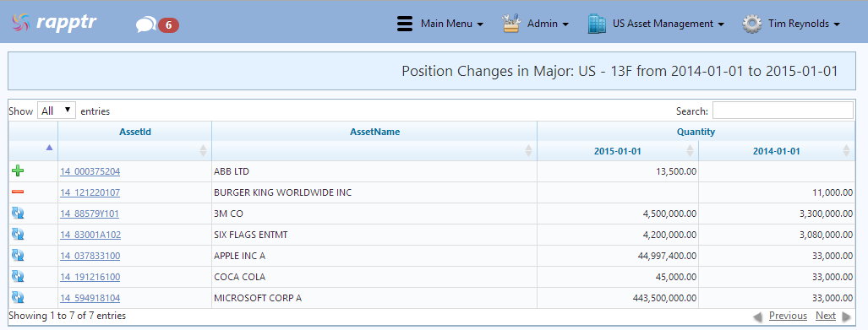Image resolution: width=868 pixels, height=330 pixels.
Task: Open asset link 14_121220107
Action: coord(90,192)
